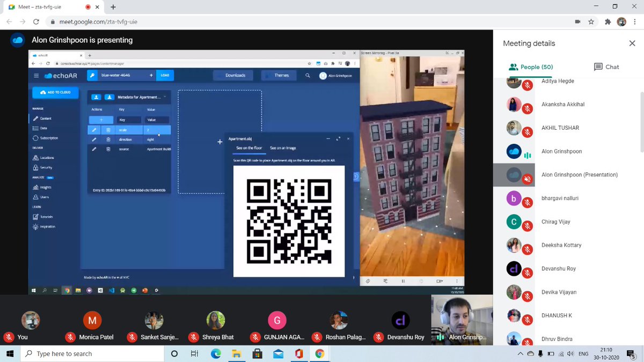Click Roshan Palag... participant tile
644x362 pixels.
click(x=339, y=320)
